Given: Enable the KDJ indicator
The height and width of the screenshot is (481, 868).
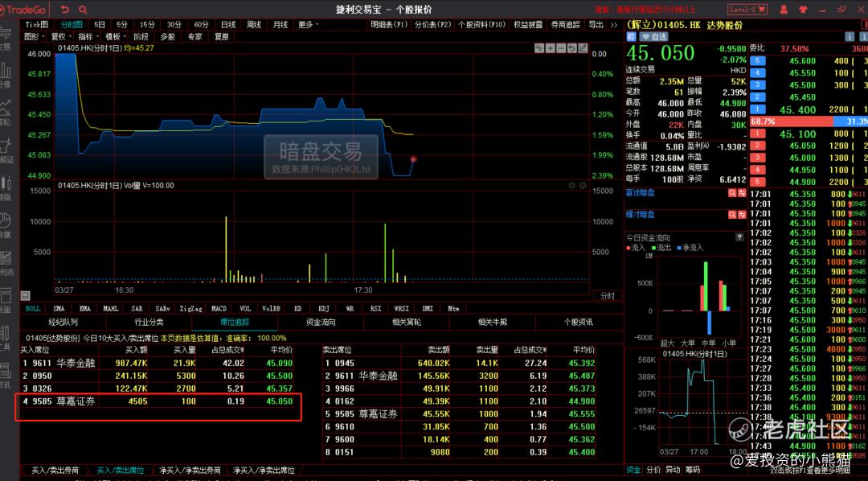Looking at the screenshot, I should point(324,308).
